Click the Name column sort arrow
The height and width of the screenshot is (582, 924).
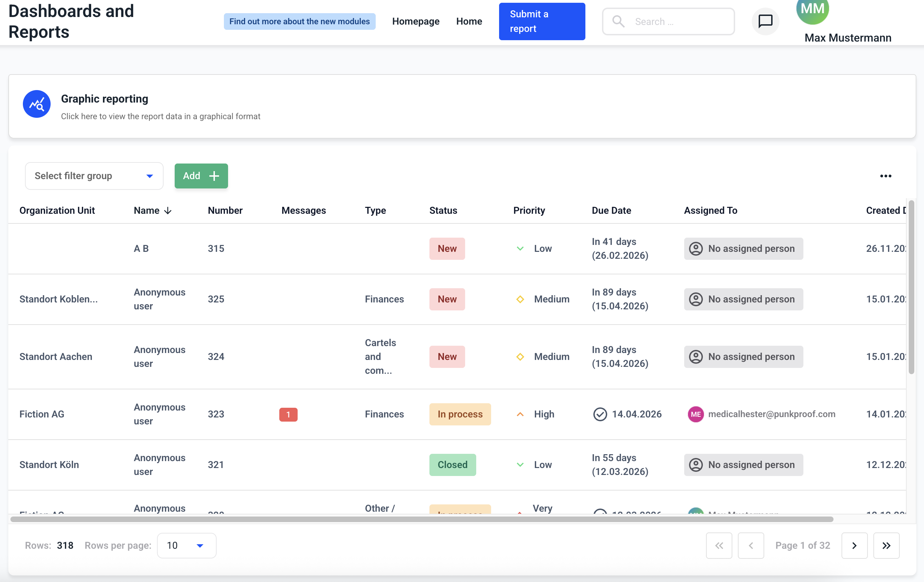click(x=168, y=211)
